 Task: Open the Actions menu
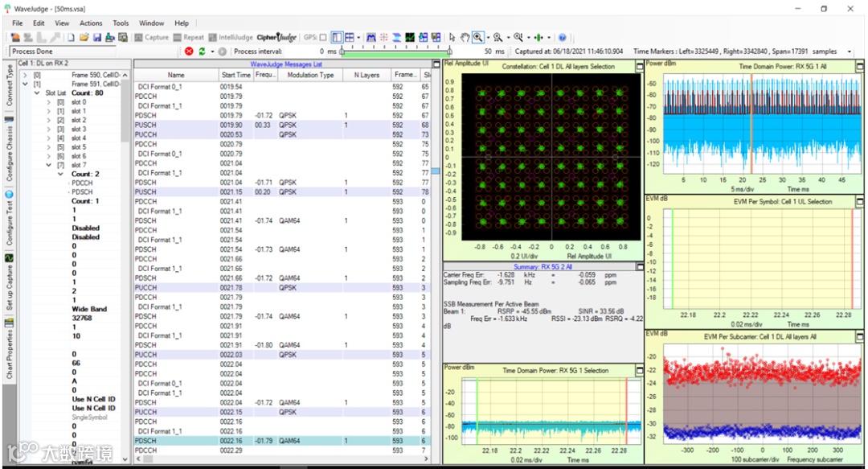[x=91, y=23]
